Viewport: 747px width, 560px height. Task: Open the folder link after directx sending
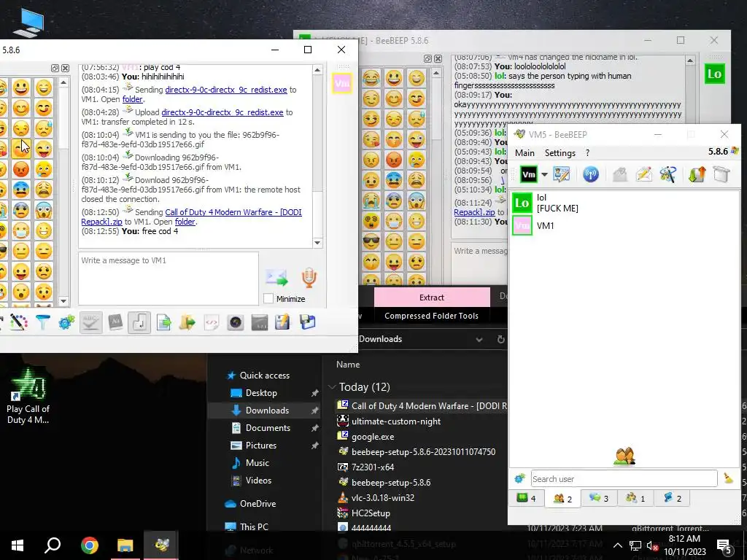(x=133, y=99)
